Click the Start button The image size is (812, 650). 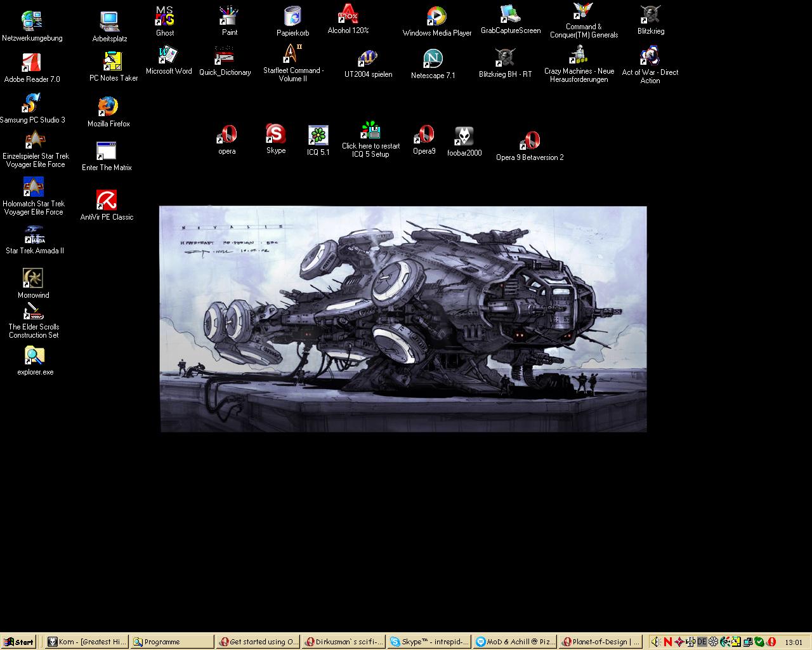pyautogui.click(x=19, y=642)
